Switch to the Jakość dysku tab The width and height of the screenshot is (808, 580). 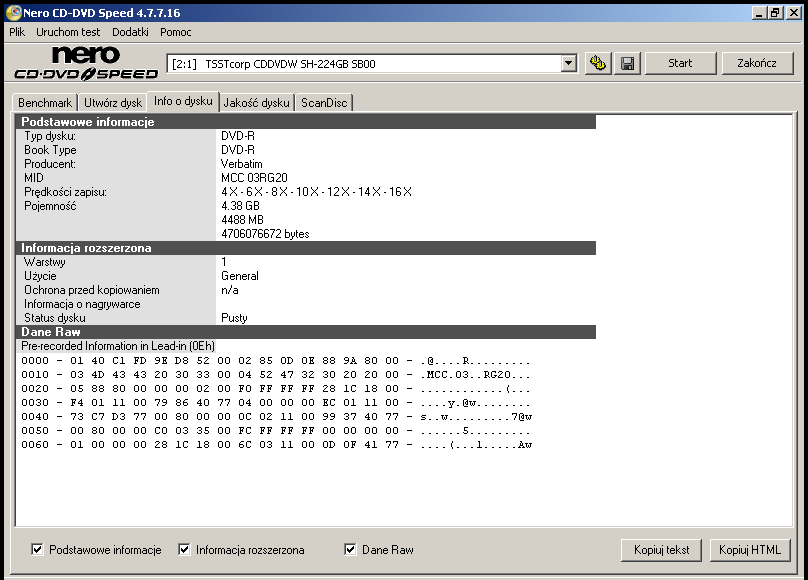click(257, 103)
